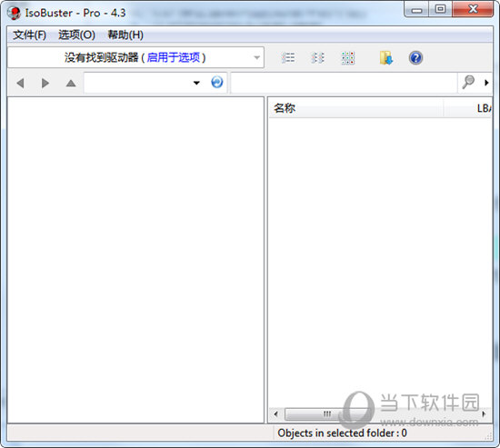Close the IsoBuster window
Screen dimensions: 500x448
473,10
